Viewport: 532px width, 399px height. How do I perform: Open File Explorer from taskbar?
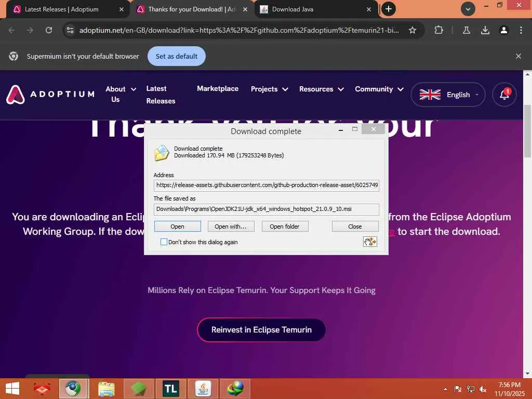106,389
